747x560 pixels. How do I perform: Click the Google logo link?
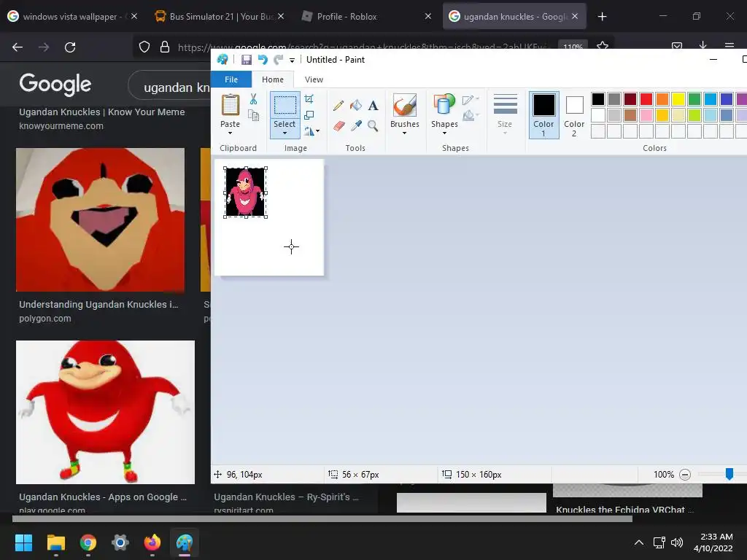[55, 85]
